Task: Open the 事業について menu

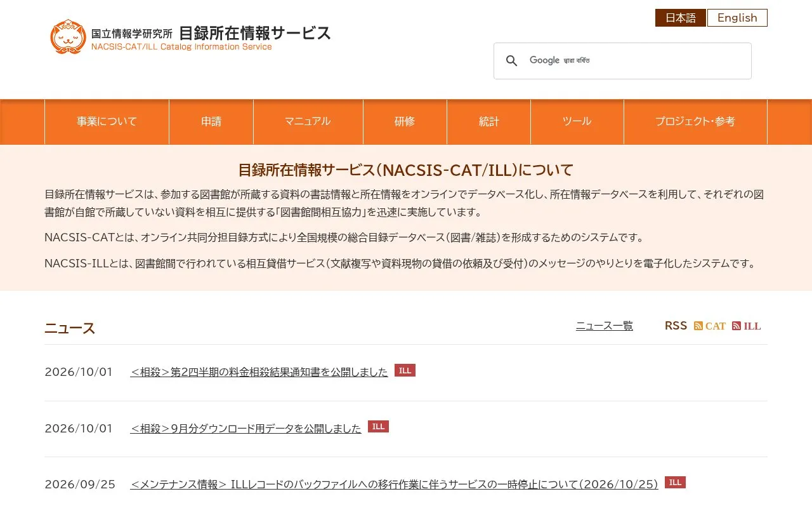Action: click(107, 122)
